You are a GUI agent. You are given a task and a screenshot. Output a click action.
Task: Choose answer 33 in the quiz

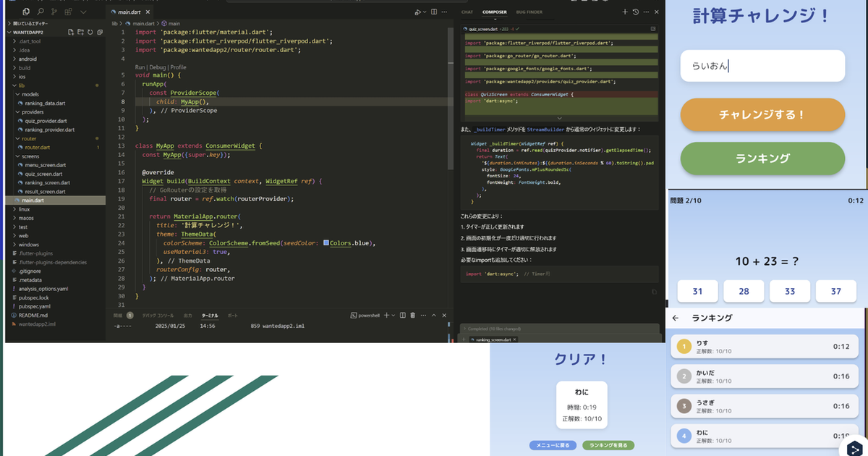tap(790, 291)
